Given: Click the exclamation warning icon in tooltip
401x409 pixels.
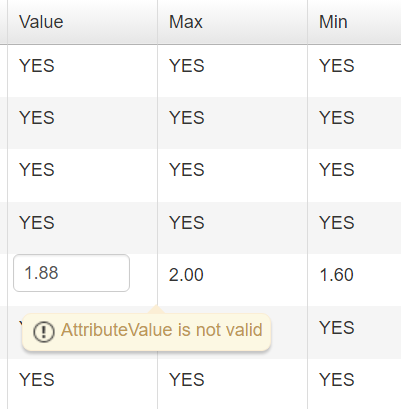Looking at the screenshot, I should [x=44, y=332].
